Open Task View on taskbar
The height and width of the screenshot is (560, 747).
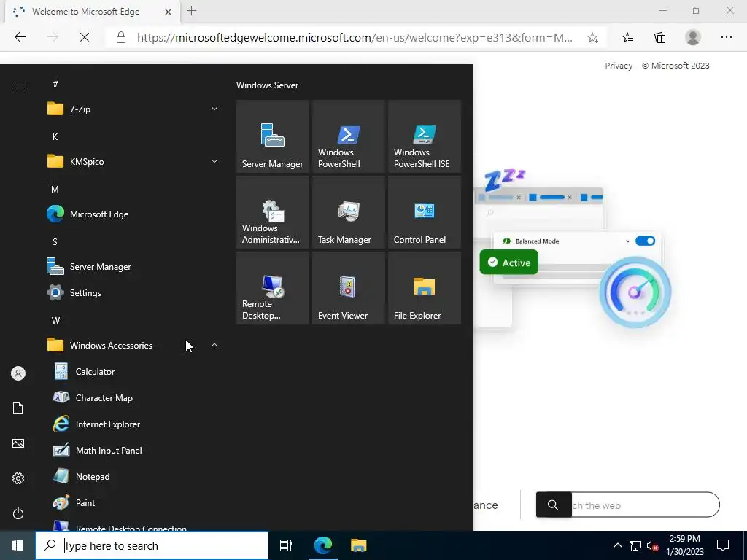[286, 545]
